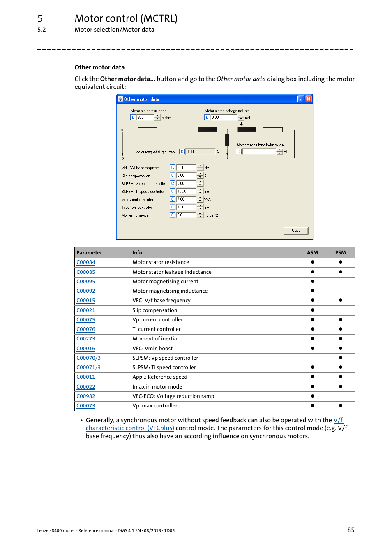Click the Moment of inertia value field in the dialog
Image resolution: width=392 pixels, height=555 pixels.
pyautogui.click(x=187, y=215)
